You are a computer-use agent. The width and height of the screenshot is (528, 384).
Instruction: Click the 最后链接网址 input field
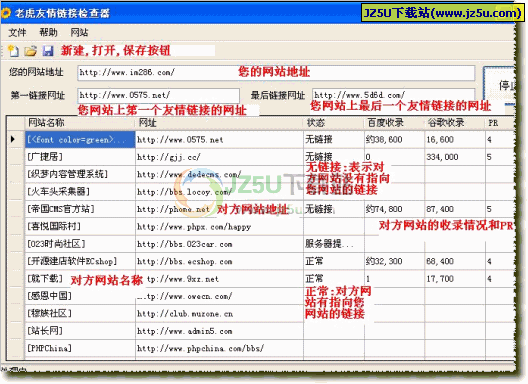coord(394,95)
